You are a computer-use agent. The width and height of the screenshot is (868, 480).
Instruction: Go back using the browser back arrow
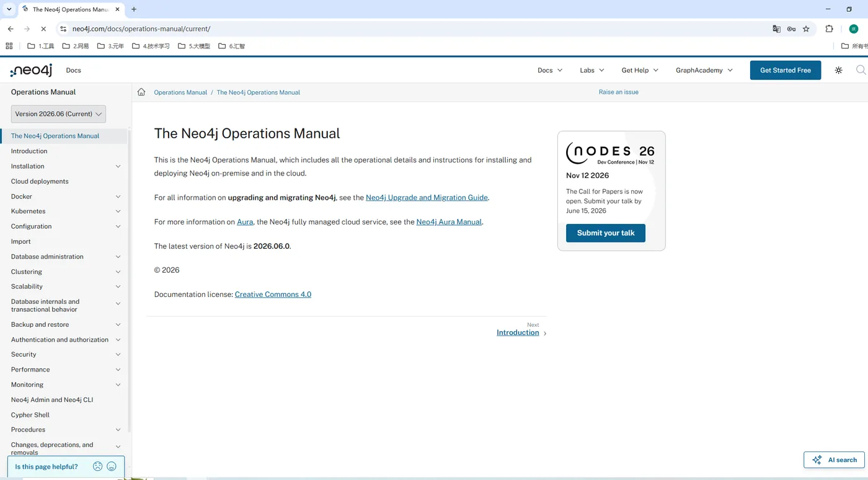click(x=11, y=29)
